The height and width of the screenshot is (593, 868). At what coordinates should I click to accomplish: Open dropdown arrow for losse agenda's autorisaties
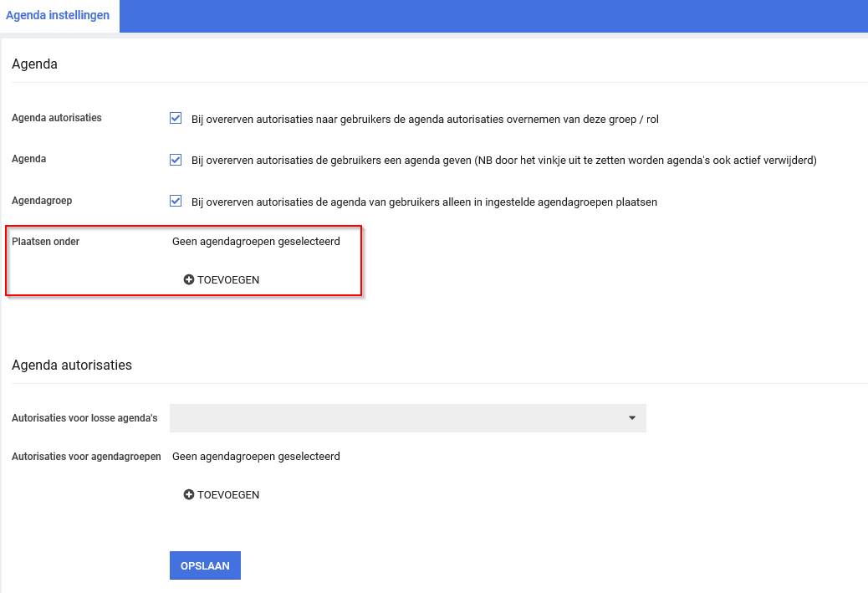point(632,418)
